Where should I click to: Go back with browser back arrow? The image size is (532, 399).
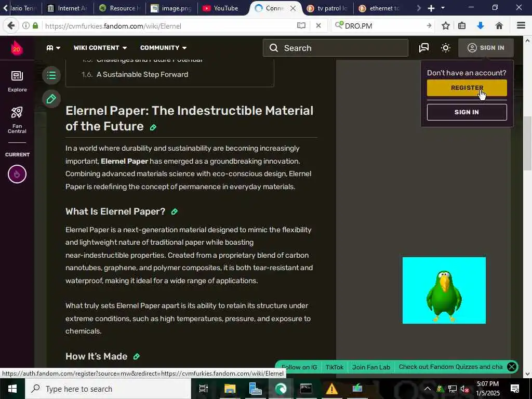click(x=10, y=26)
